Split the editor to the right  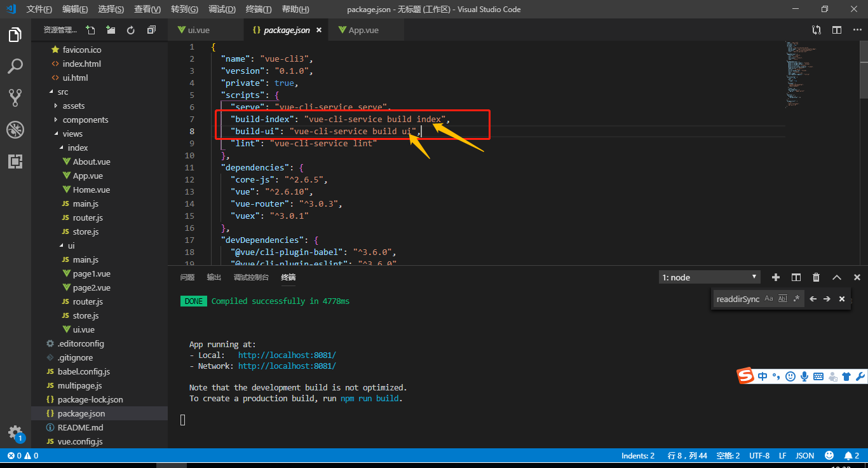tap(837, 30)
